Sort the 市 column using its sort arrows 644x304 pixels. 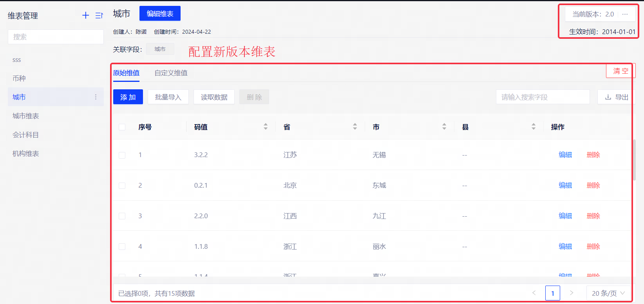pyautogui.click(x=444, y=127)
